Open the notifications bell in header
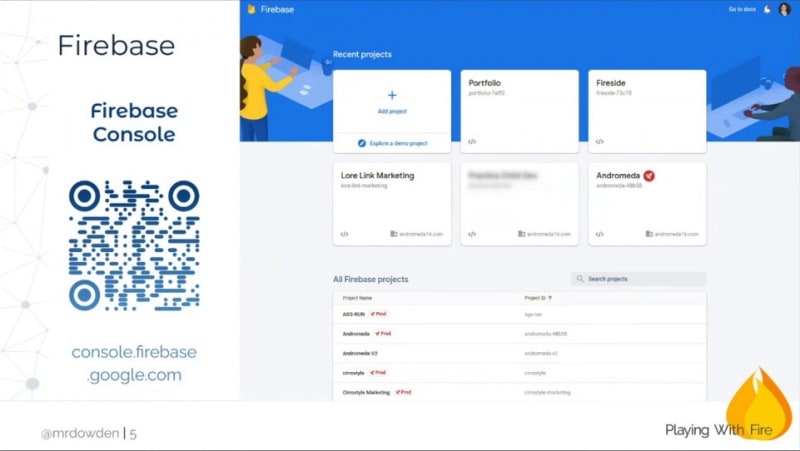 tap(767, 9)
